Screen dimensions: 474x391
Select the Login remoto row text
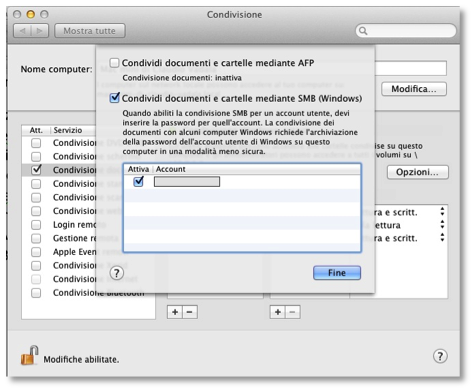click(x=79, y=225)
